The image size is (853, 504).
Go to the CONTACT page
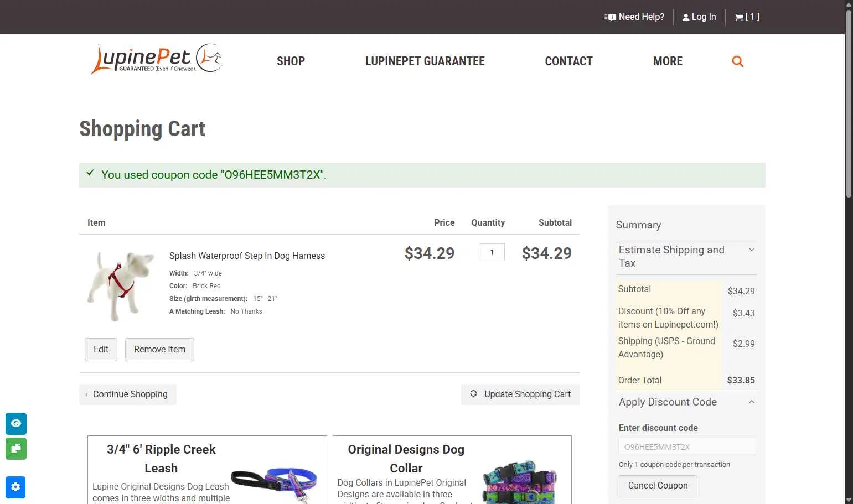(568, 61)
